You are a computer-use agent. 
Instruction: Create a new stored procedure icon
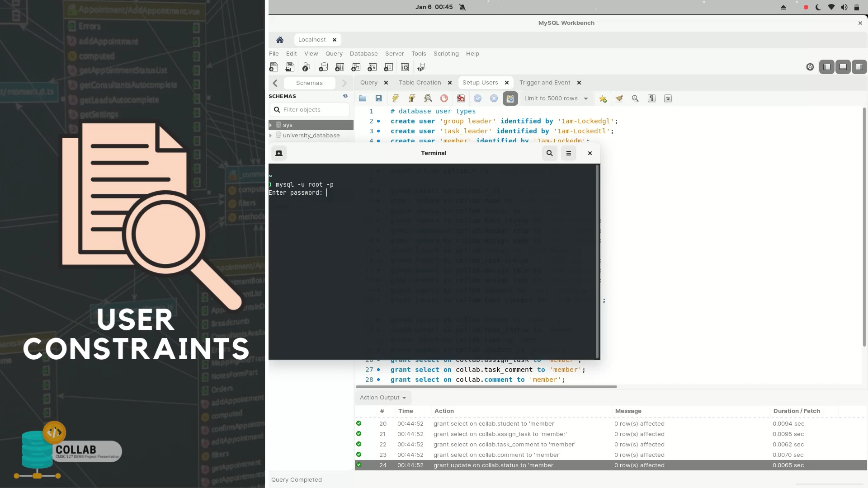coord(372,67)
